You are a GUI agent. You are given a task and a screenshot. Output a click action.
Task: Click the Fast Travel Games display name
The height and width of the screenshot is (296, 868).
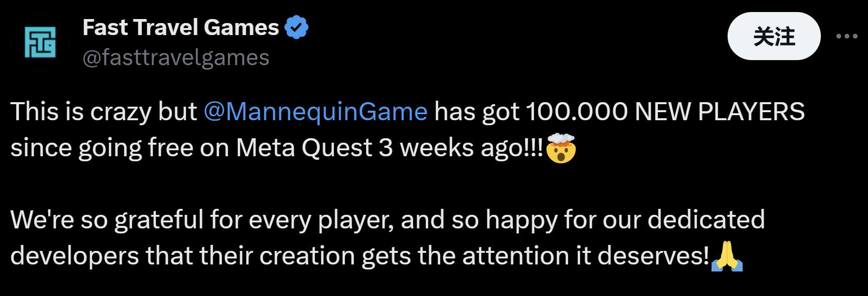(x=181, y=27)
